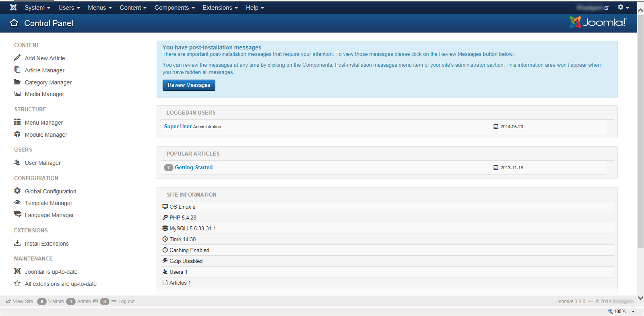Click the settings gear icon in top bar
The height and width of the screenshot is (316, 644).
[x=621, y=7]
